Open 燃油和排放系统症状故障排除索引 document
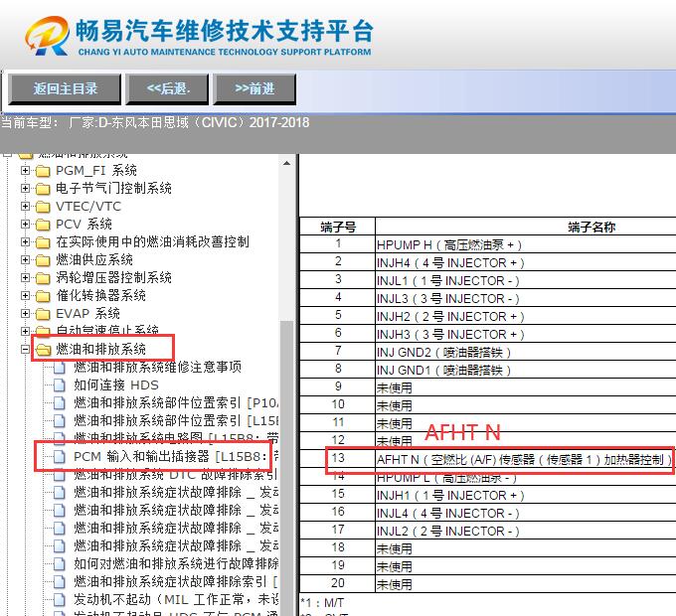Screen dimensions: 676x616 pos(176,581)
